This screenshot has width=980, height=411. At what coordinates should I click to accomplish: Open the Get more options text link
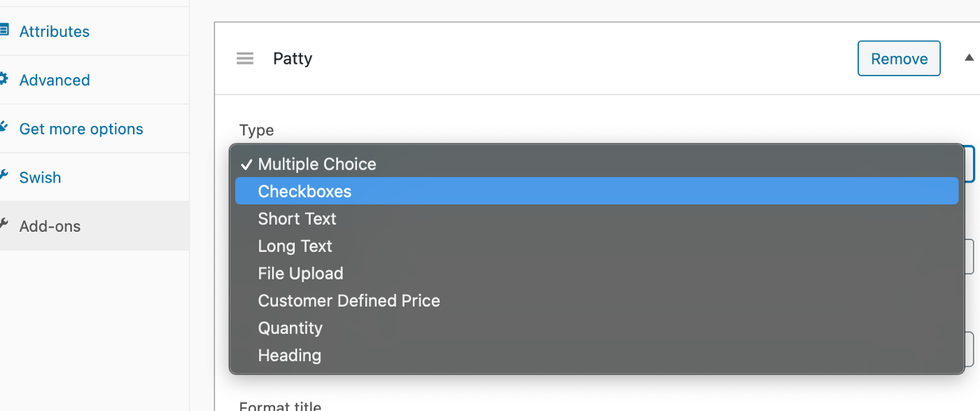point(81,129)
